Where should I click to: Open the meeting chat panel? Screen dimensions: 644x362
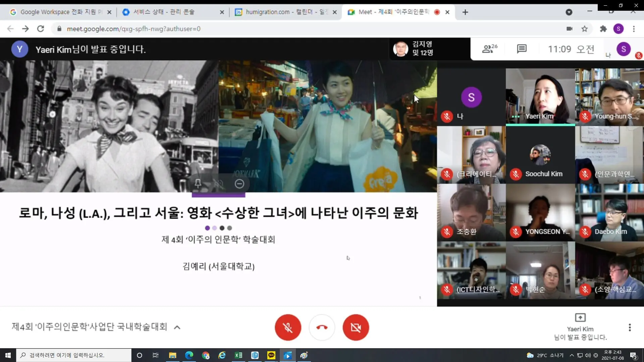(x=522, y=49)
